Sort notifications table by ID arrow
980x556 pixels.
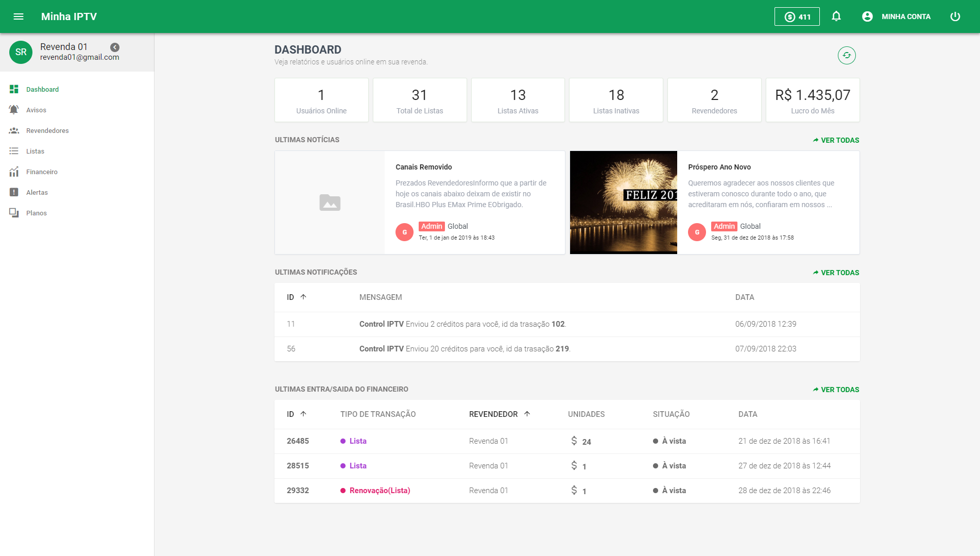(303, 297)
